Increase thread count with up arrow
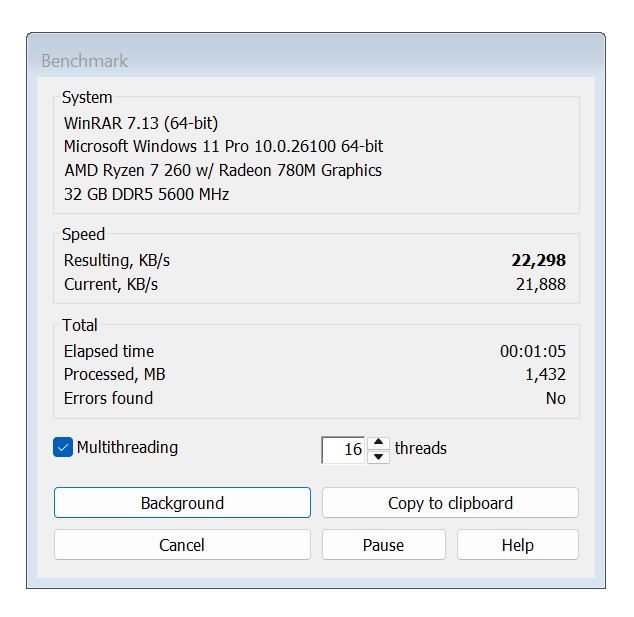The width and height of the screenshot is (634, 617). click(378, 443)
